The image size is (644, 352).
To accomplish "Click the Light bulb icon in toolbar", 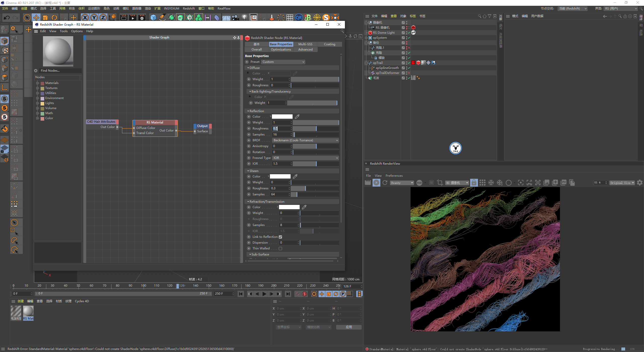I will tap(244, 18).
